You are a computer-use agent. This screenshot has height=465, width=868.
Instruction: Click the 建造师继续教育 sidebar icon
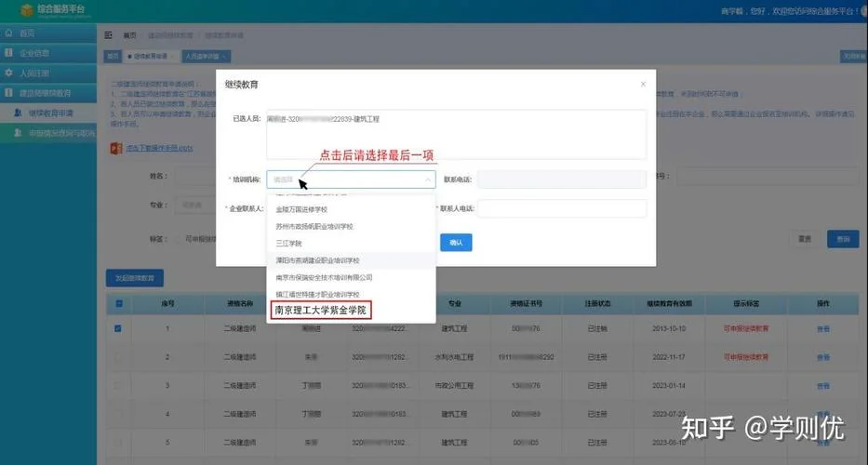pyautogui.click(x=9, y=92)
